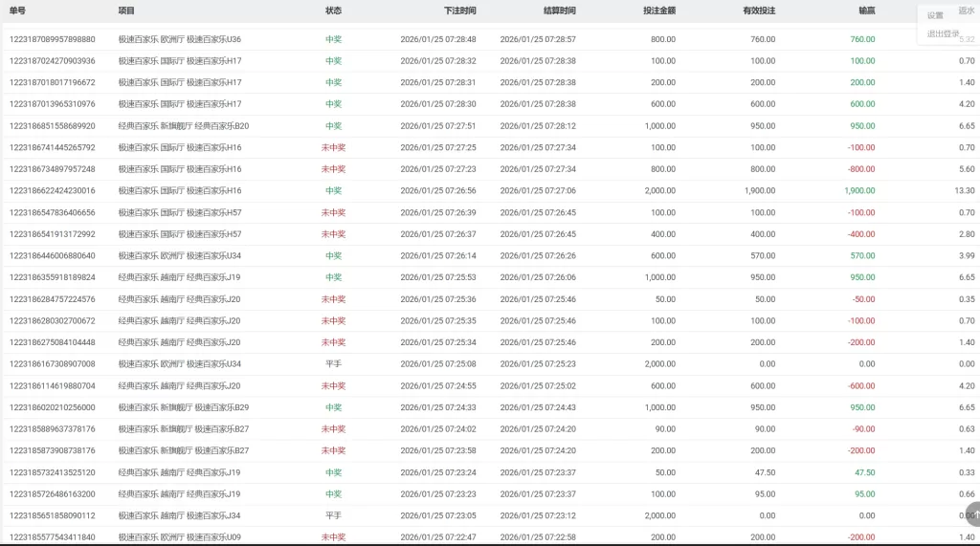Select the 经典百家乐B20 bet row project
The height and width of the screenshot is (546, 980).
184,126
